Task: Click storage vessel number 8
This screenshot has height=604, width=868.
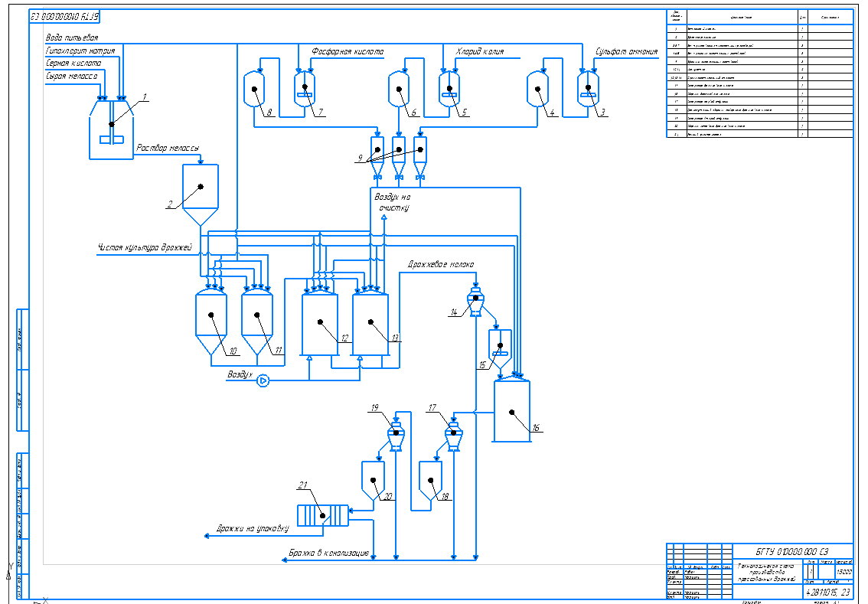Action: click(x=254, y=87)
